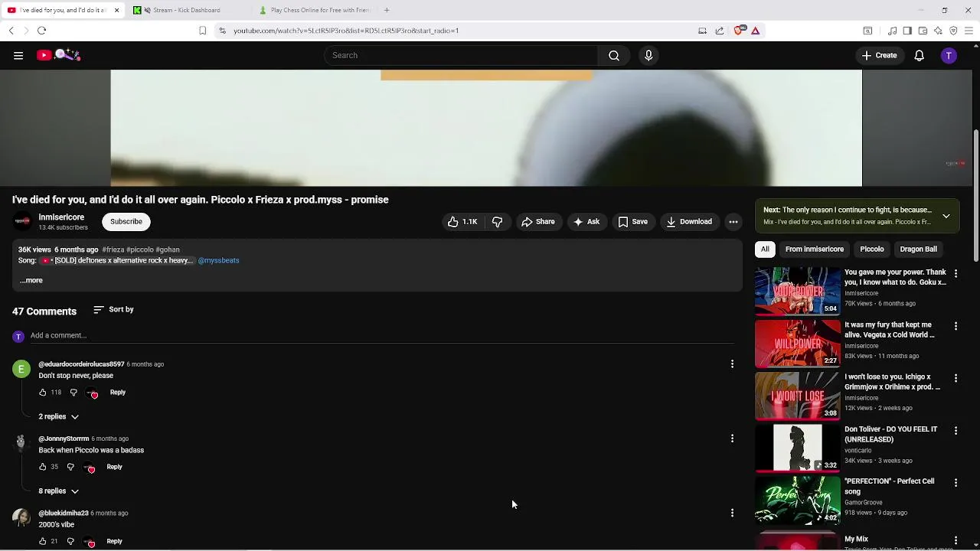Click the YouTube logo home link
This screenshot has width=980, height=551.
58,55
